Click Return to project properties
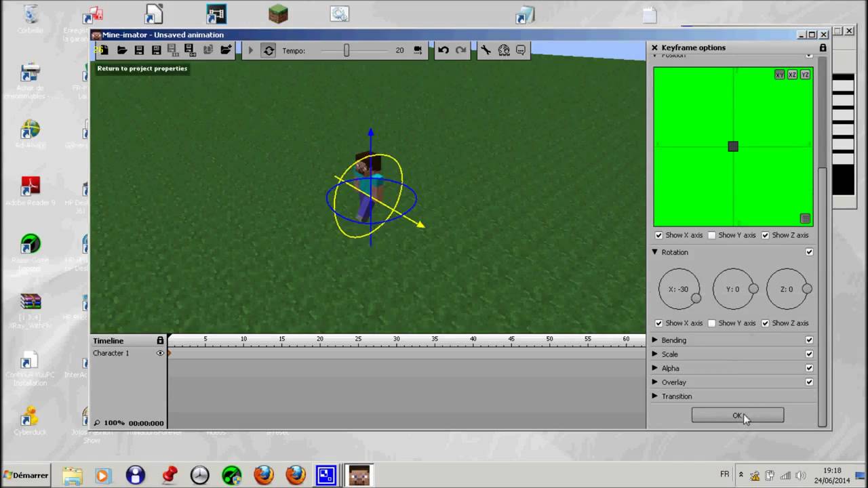 (x=142, y=68)
